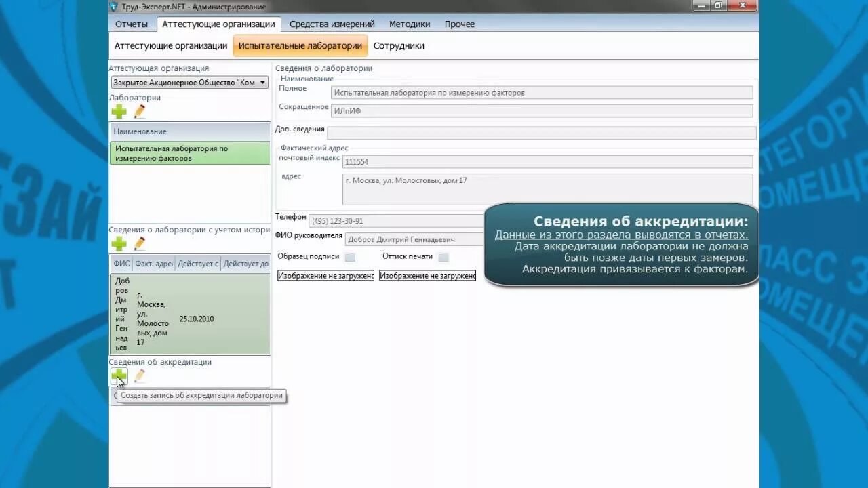Click the Сокращенное name field ИЛпИФ
Screen dimensions: 868x488
542,110
